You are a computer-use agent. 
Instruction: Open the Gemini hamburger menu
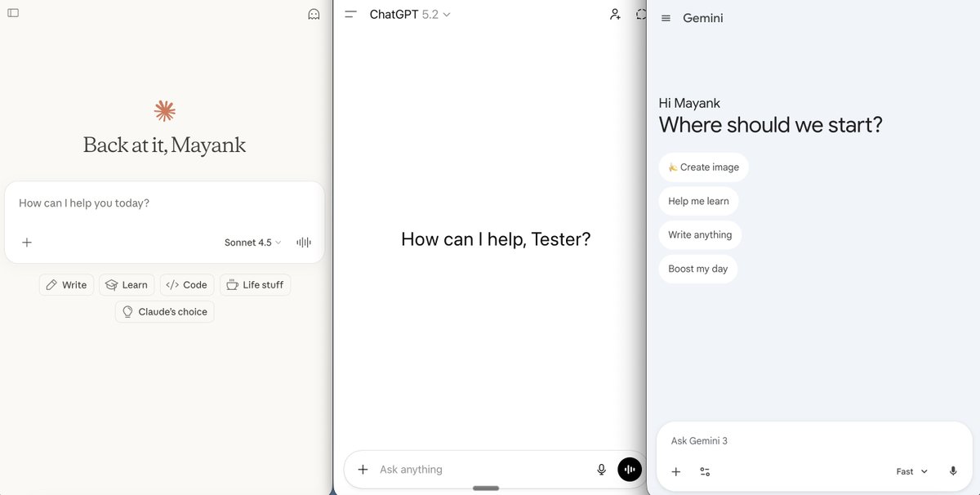666,18
